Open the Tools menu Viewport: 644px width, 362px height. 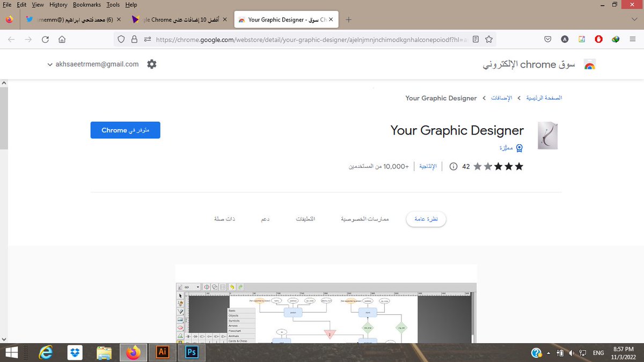click(113, 4)
